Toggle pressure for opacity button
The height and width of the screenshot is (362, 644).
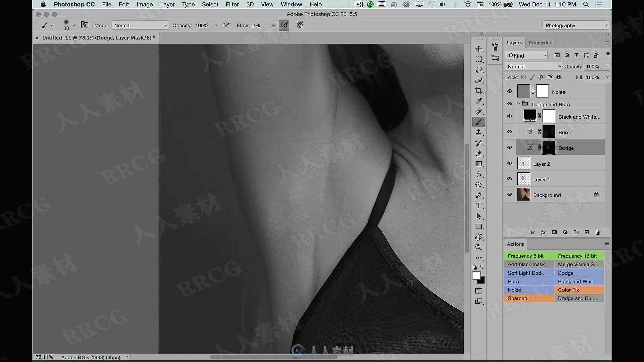(227, 25)
